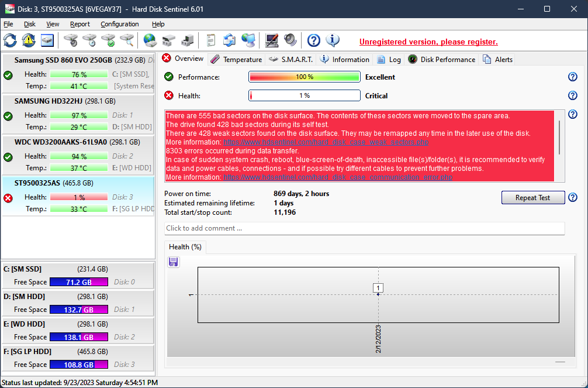Click the Performance 100 % progress bar
The image size is (588, 388).
[305, 77]
